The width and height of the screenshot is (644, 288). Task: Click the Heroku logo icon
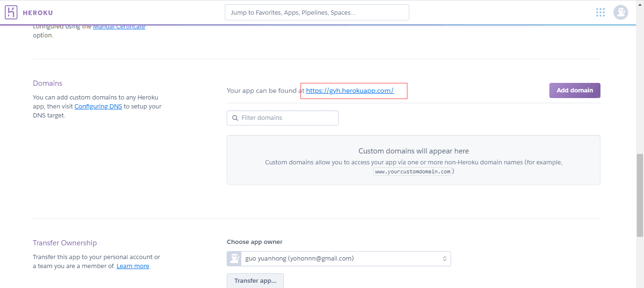(x=11, y=12)
